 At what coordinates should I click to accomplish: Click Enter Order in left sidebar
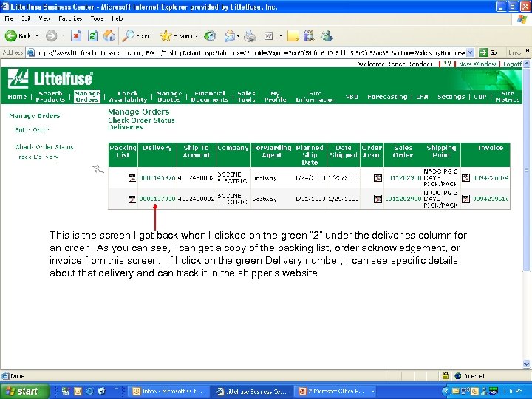33,130
